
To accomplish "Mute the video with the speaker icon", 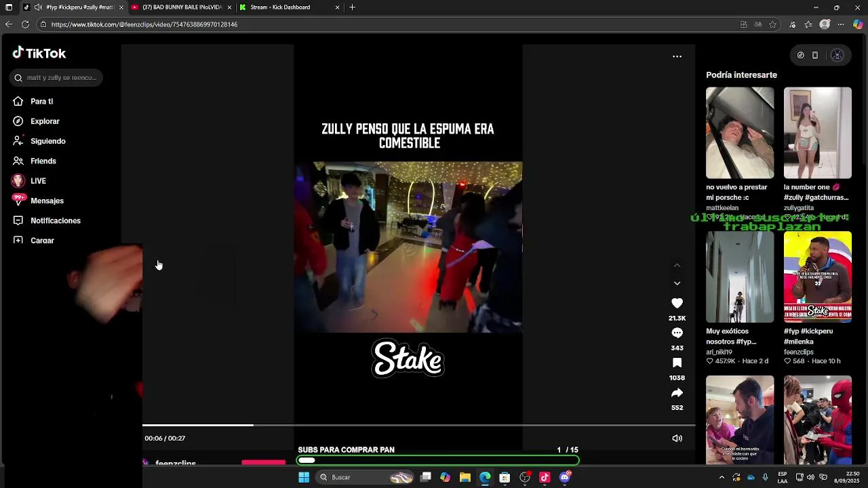I will coord(677,439).
